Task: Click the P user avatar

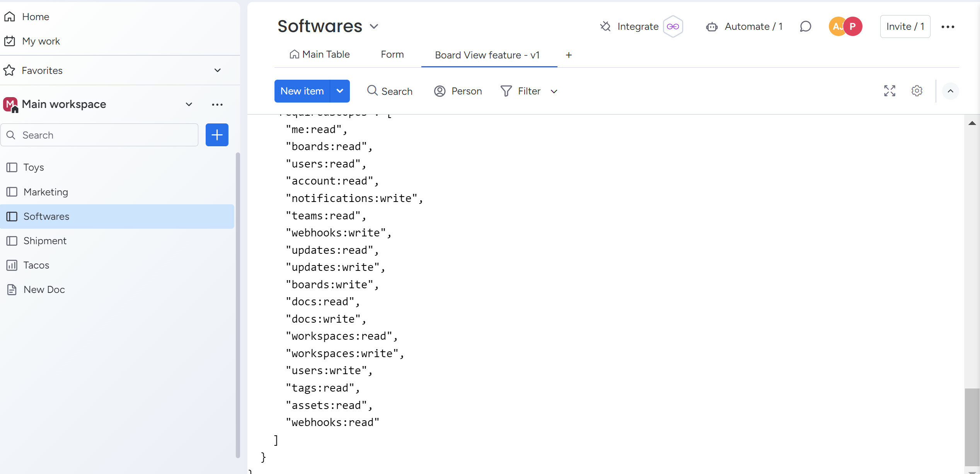Action: (853, 26)
